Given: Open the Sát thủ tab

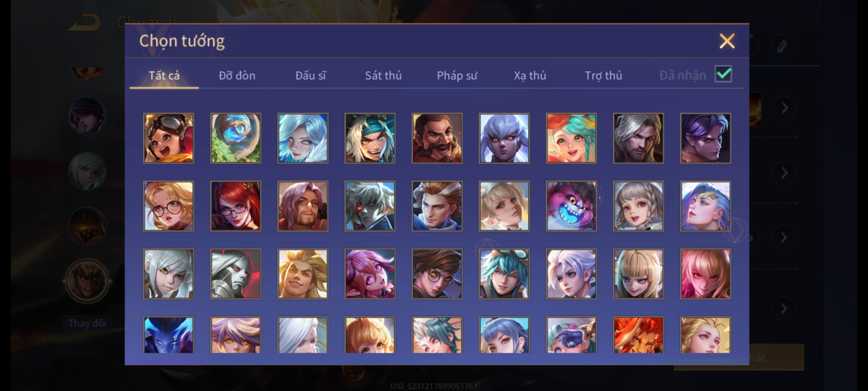Looking at the screenshot, I should coord(383,75).
